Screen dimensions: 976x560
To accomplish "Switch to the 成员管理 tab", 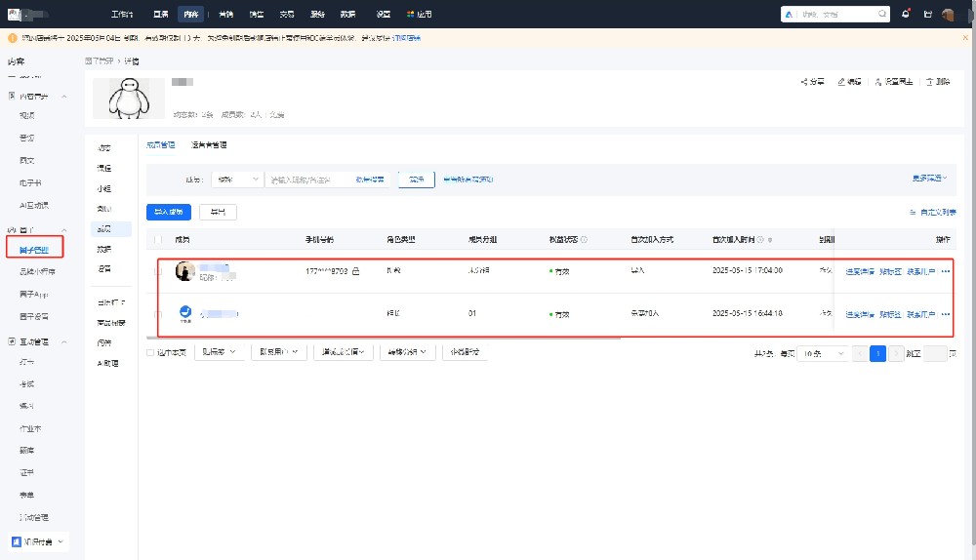I will point(161,145).
